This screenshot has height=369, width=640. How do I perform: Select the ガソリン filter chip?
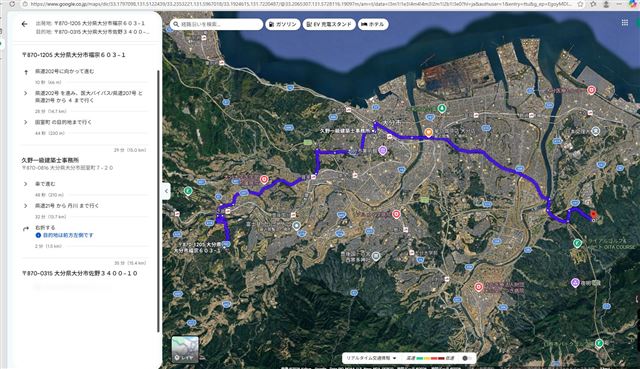click(283, 24)
